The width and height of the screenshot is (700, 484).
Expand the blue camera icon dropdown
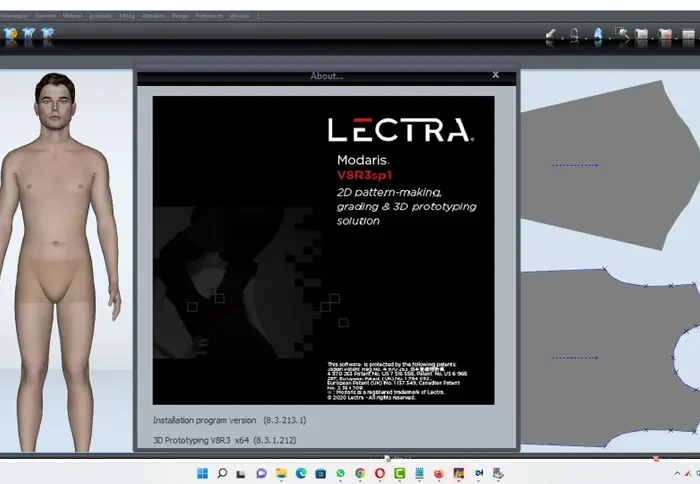tap(653, 38)
